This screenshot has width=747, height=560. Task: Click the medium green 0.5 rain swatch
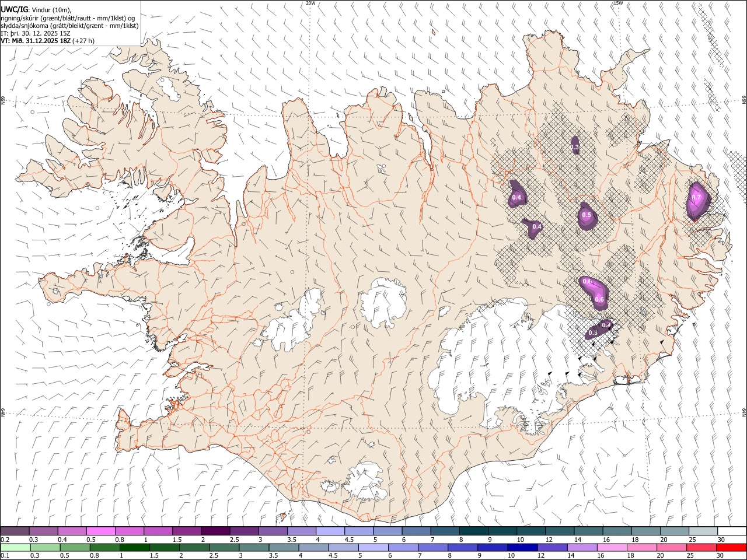pos(75,547)
